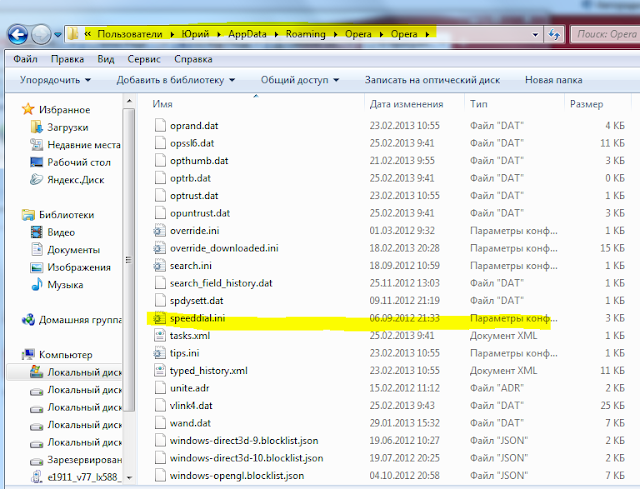
Task: Click navigation pane scroll down arrow
Action: [x=129, y=478]
